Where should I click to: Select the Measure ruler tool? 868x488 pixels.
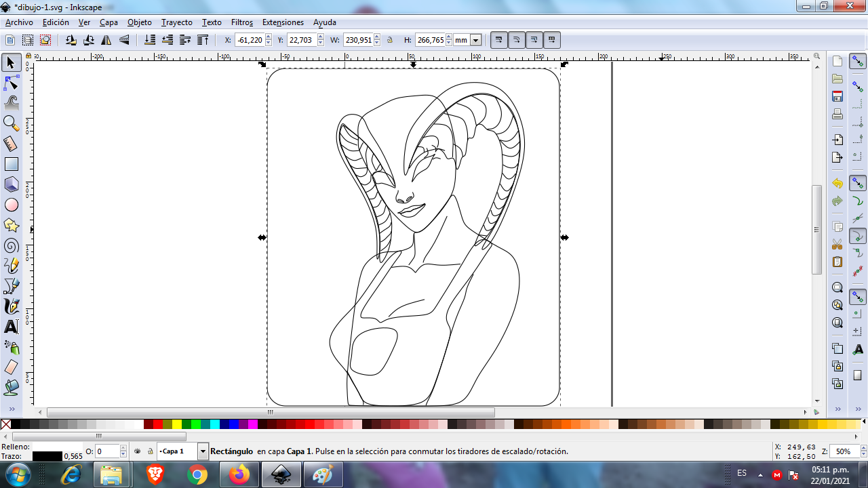[11, 144]
